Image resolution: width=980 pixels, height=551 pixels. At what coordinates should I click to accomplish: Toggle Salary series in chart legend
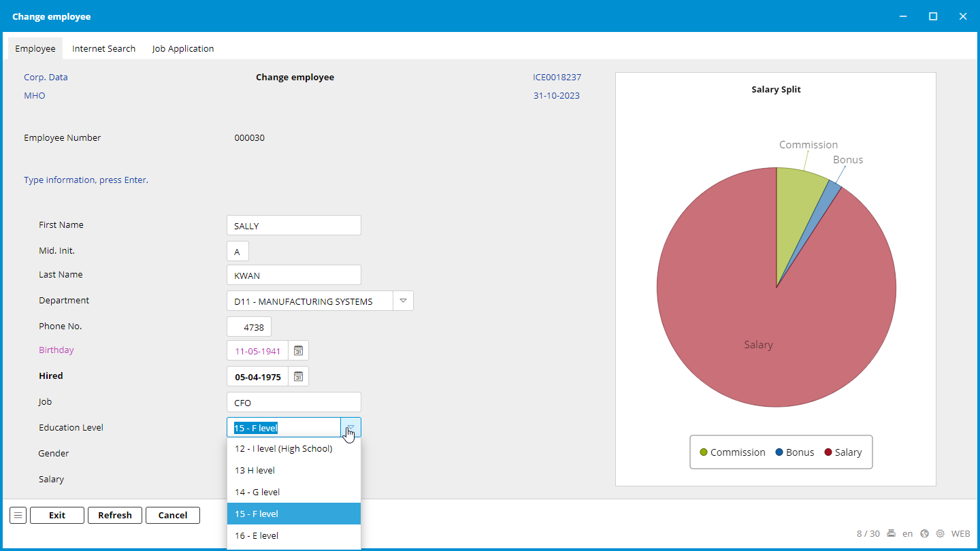pyautogui.click(x=843, y=452)
